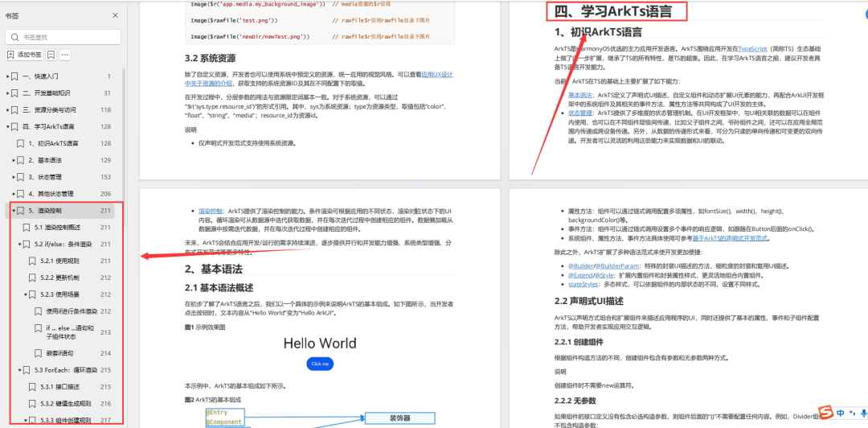Click bookmark icon of 5.3.1 接口描述
The image size is (868, 428).
click(x=32, y=387)
